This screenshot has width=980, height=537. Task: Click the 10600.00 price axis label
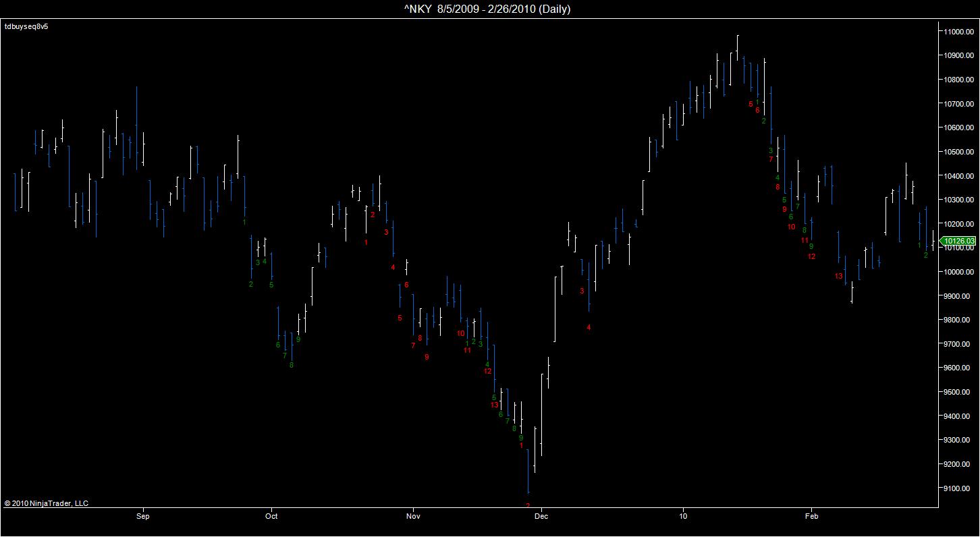click(x=959, y=128)
